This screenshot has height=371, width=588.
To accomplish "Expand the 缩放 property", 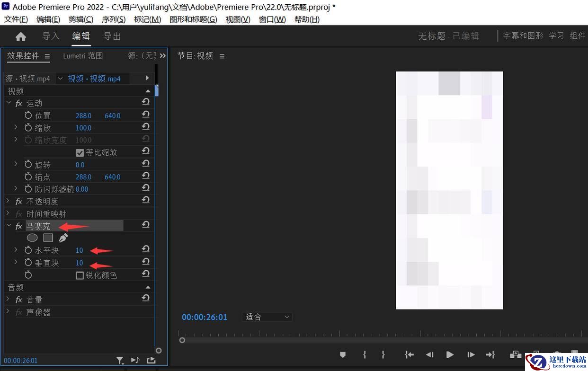I will (x=16, y=127).
